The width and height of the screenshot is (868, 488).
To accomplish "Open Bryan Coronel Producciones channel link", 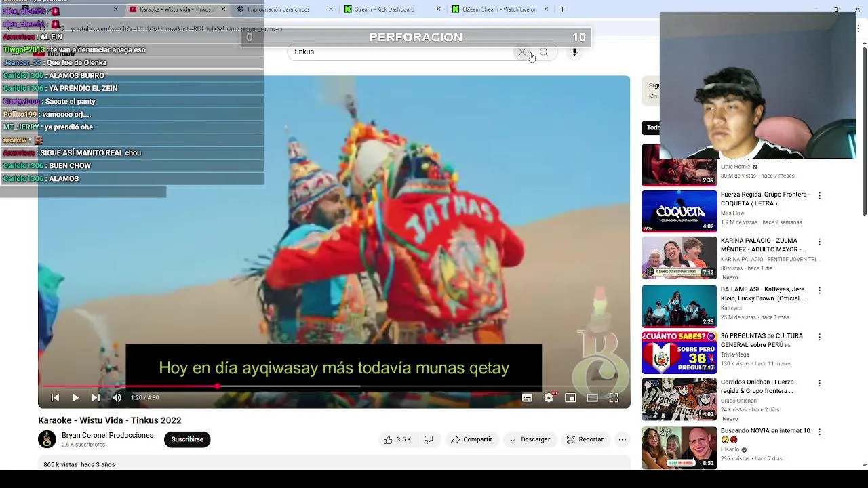I will 107,435.
